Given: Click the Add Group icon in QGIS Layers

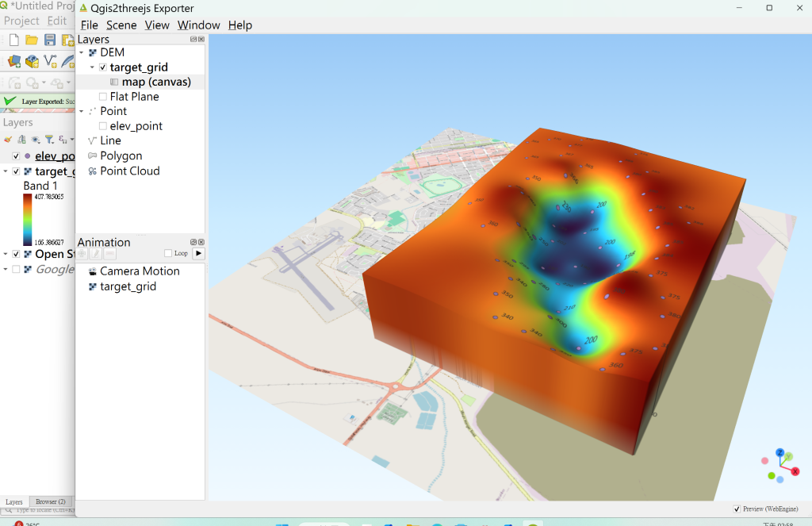Looking at the screenshot, I should (21, 140).
